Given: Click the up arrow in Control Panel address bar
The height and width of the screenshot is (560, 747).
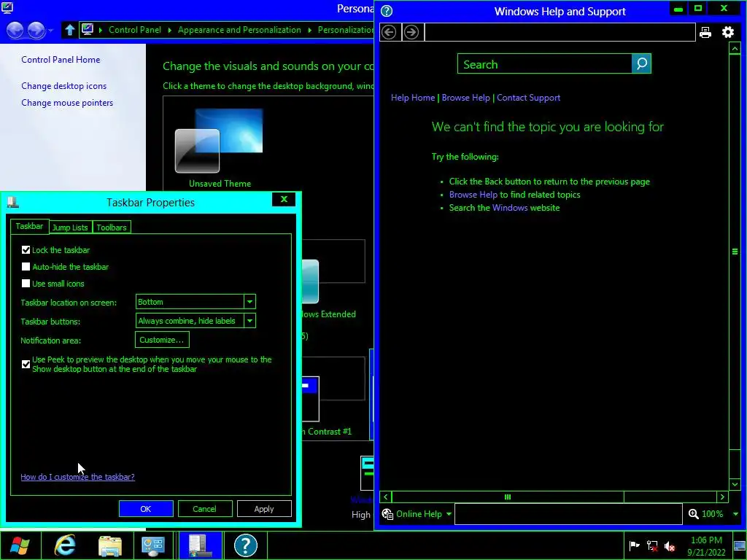Looking at the screenshot, I should (x=70, y=29).
